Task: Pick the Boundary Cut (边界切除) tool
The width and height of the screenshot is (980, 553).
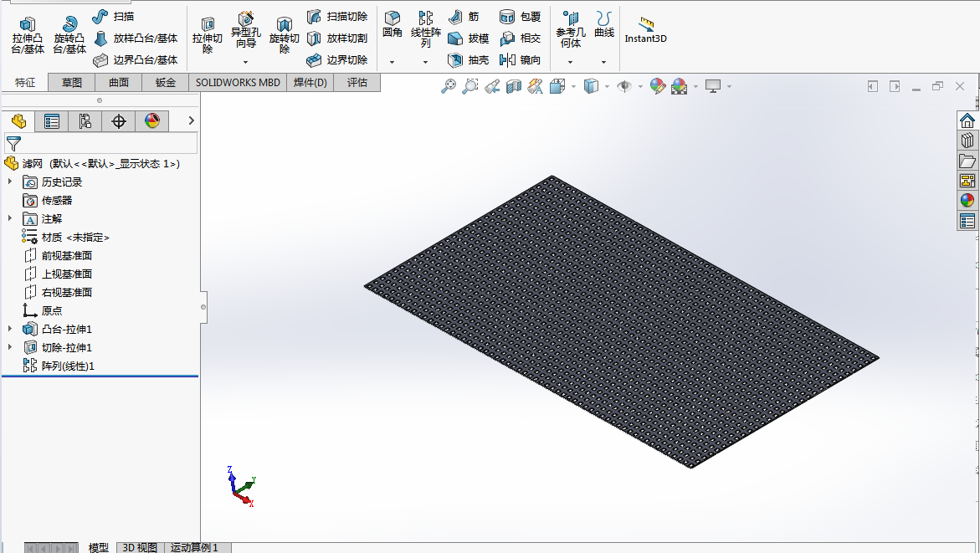Action: click(x=337, y=60)
